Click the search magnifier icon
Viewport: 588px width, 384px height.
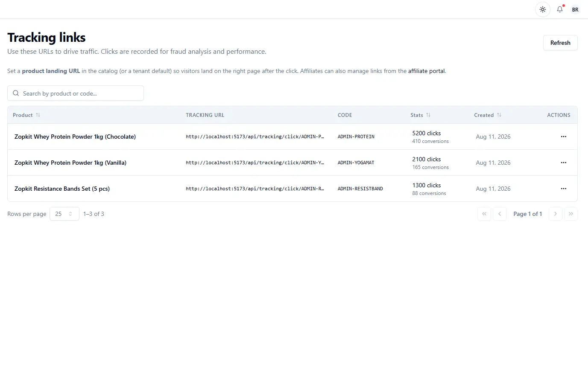[16, 93]
